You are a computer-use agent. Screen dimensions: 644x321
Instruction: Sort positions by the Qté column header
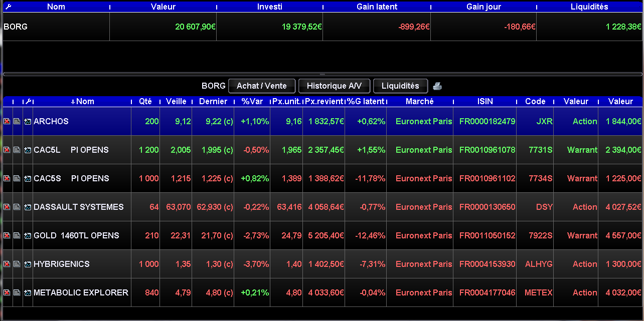[x=145, y=101]
